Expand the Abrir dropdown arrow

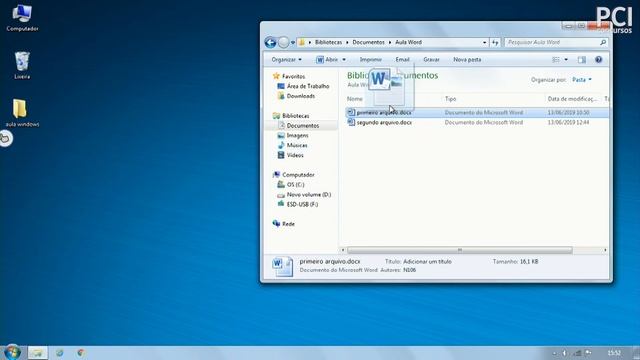344,60
